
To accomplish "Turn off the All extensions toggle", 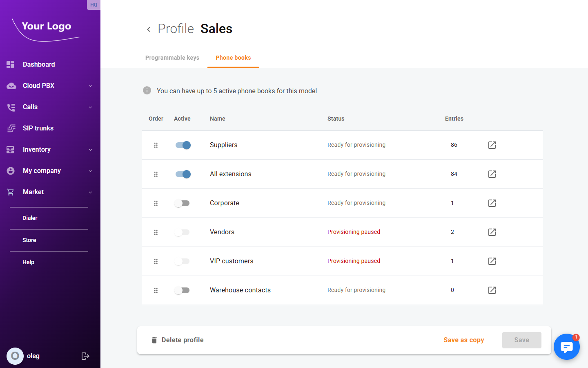I will point(183,174).
